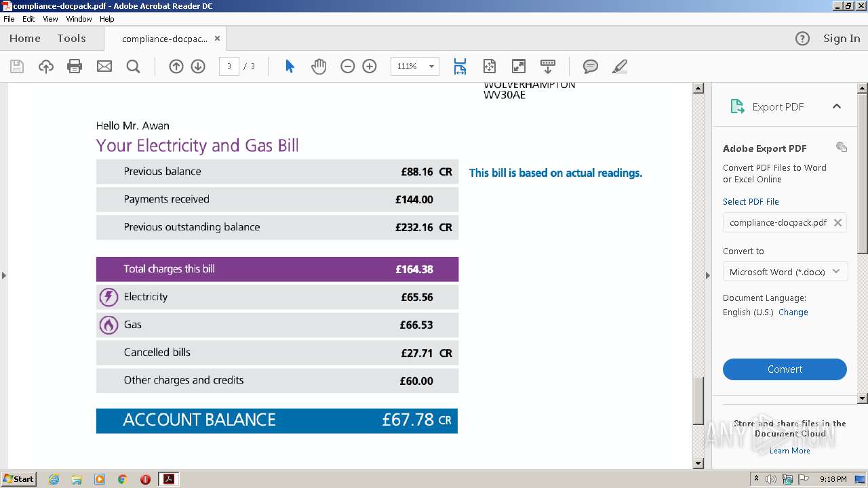Click the Sign In link
The image size is (868, 488).
[x=842, y=39]
